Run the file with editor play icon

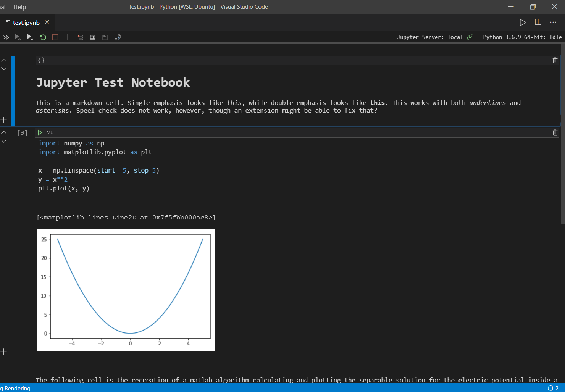523,23
